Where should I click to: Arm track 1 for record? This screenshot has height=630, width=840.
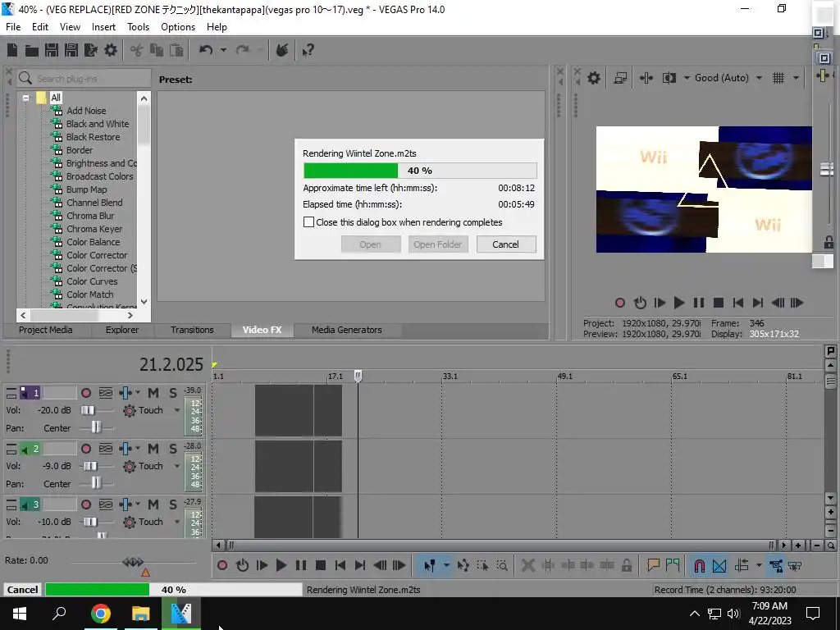coord(85,393)
